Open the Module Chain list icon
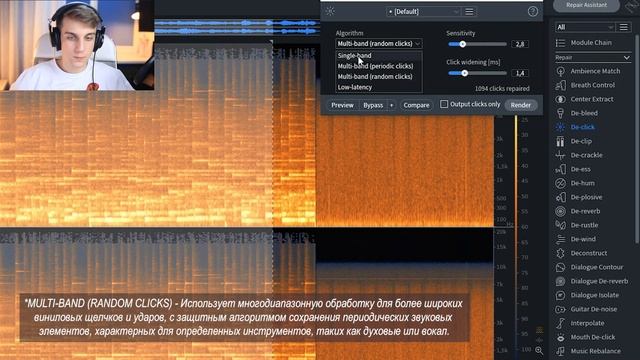640x360 pixels. click(x=560, y=42)
